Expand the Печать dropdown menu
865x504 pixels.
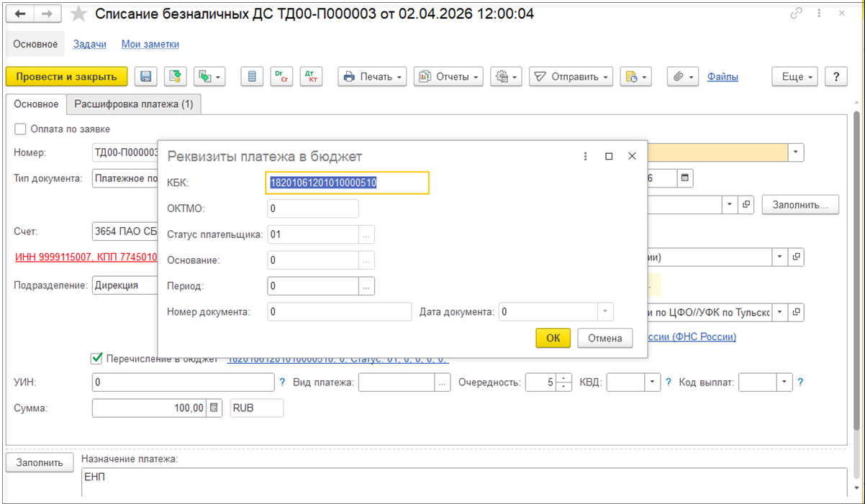pos(372,77)
